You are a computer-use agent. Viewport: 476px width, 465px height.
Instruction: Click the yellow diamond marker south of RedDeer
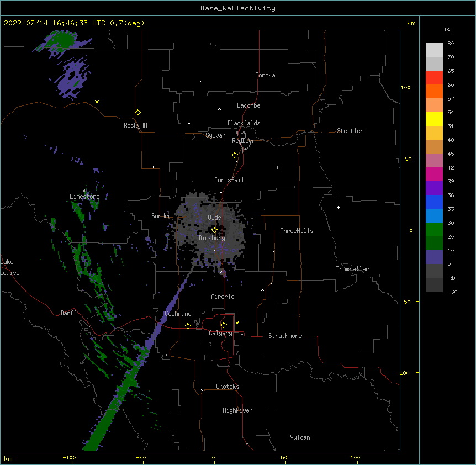[235, 155]
